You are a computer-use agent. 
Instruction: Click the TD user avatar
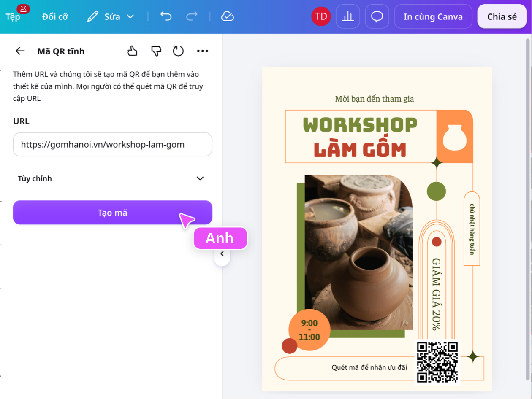tap(321, 16)
